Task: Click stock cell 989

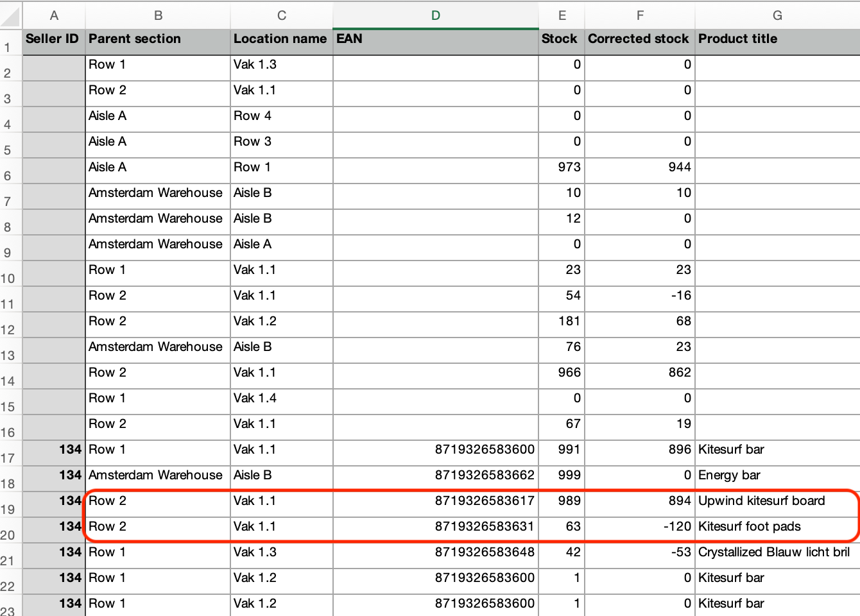Action: pos(562,504)
